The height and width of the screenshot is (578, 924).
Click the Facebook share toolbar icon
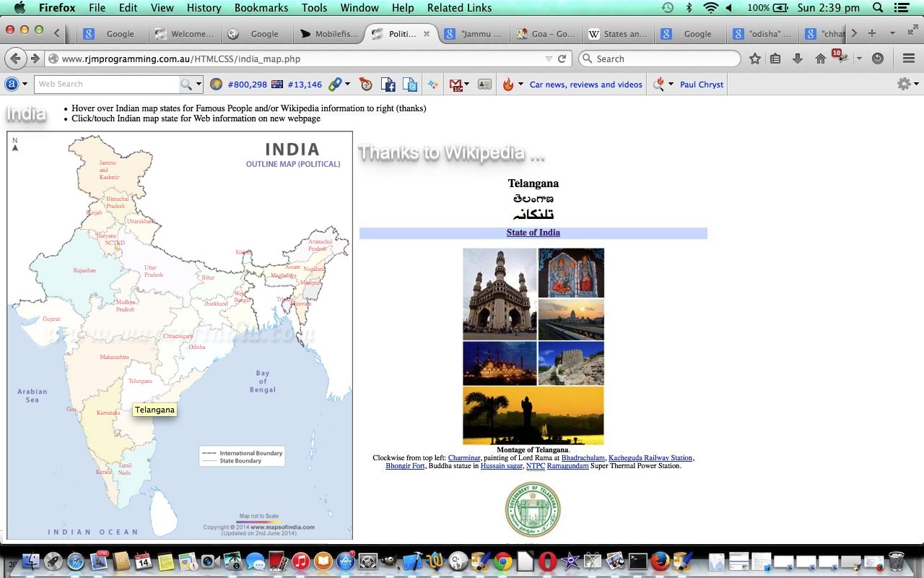(388, 85)
